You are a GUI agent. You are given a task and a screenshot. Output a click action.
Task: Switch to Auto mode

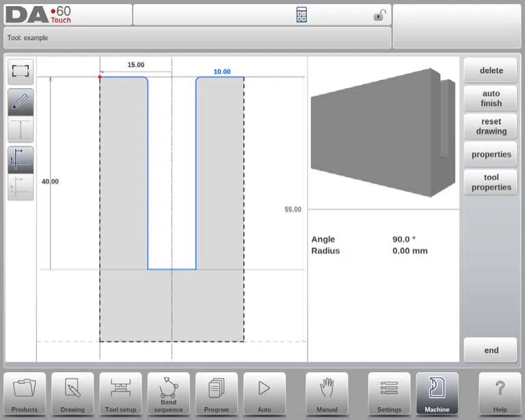coord(265,394)
